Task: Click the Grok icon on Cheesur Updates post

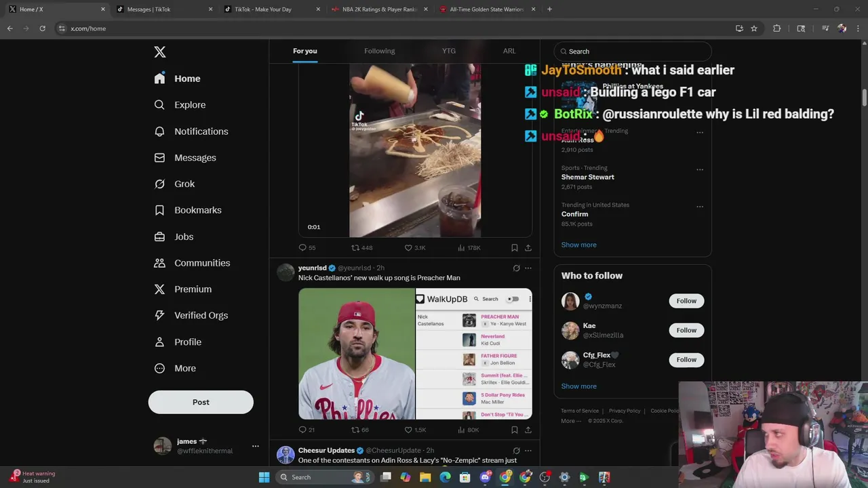Action: (516, 451)
